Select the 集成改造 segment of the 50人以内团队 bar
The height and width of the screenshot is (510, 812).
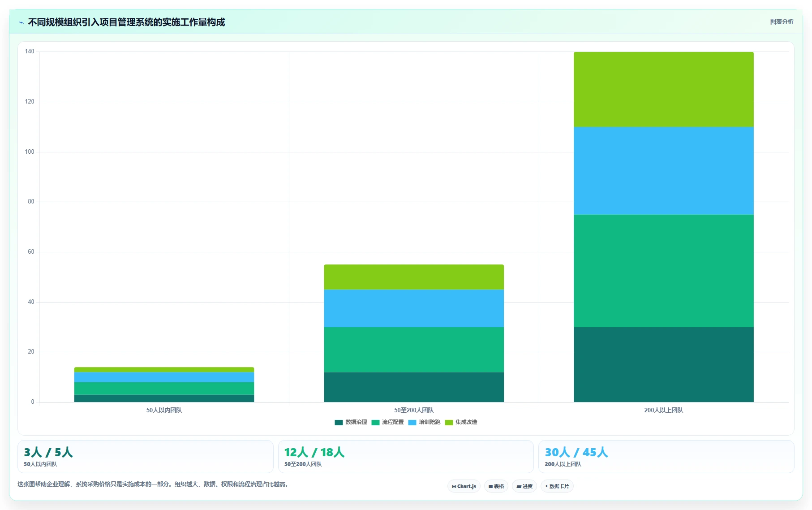(164, 370)
